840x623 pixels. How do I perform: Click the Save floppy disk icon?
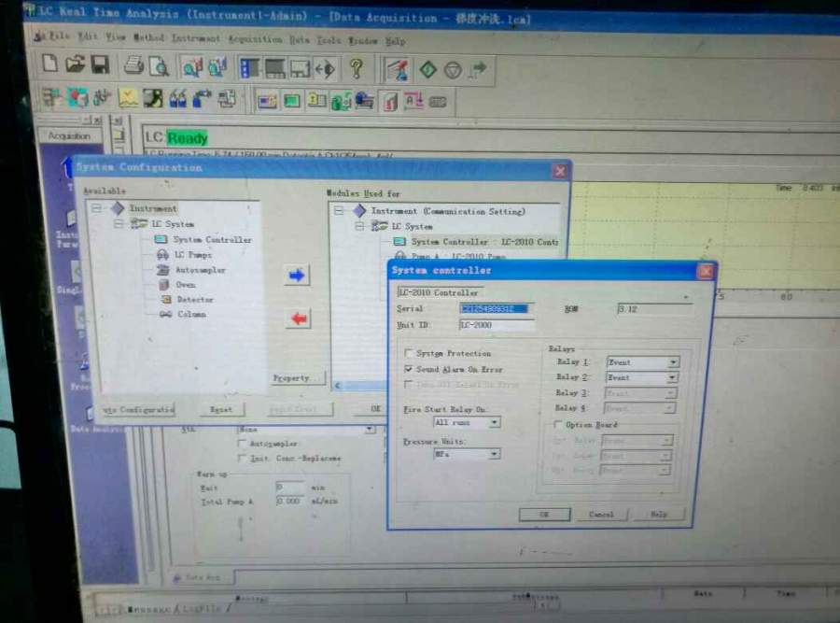(x=100, y=64)
